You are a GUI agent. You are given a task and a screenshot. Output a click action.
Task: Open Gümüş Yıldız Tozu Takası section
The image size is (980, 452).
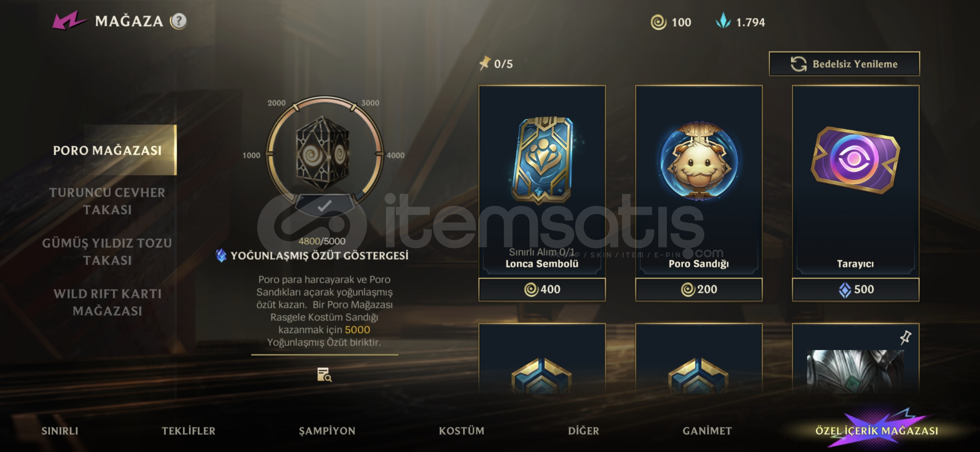click(107, 252)
